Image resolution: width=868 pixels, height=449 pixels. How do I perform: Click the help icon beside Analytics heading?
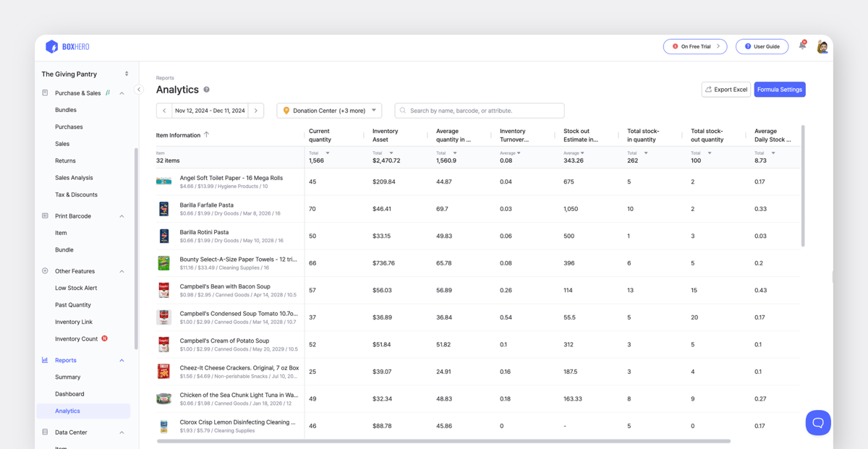pos(207,90)
